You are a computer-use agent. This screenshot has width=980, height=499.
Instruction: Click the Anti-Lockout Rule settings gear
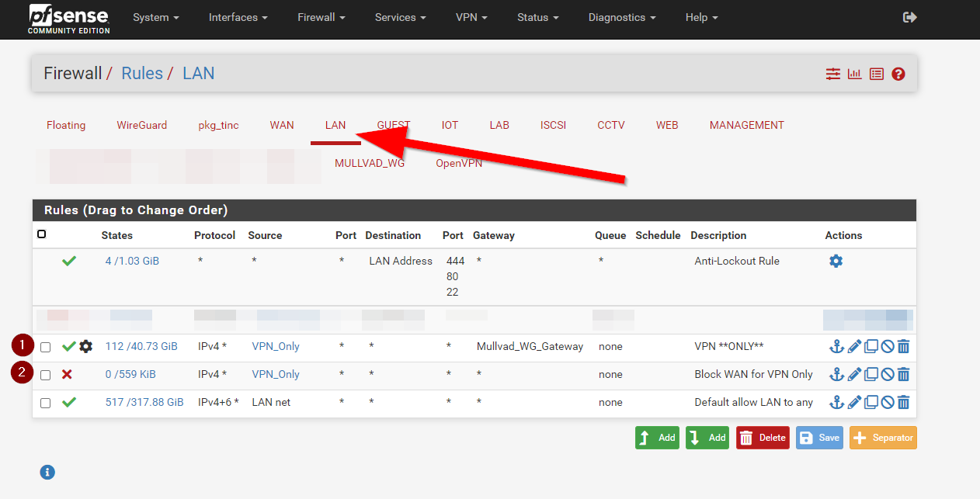click(836, 261)
